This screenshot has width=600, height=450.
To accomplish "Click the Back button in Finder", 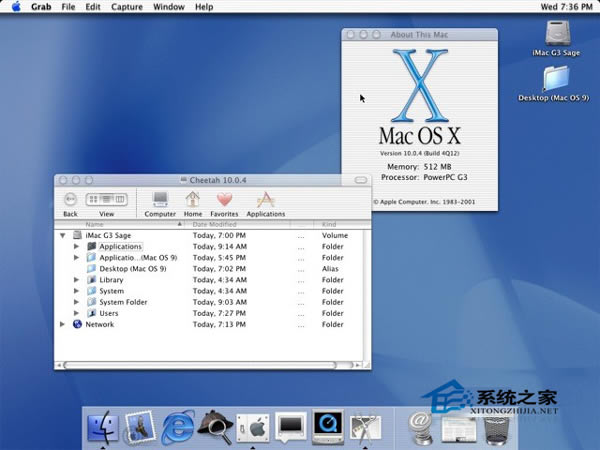I will tap(70, 204).
